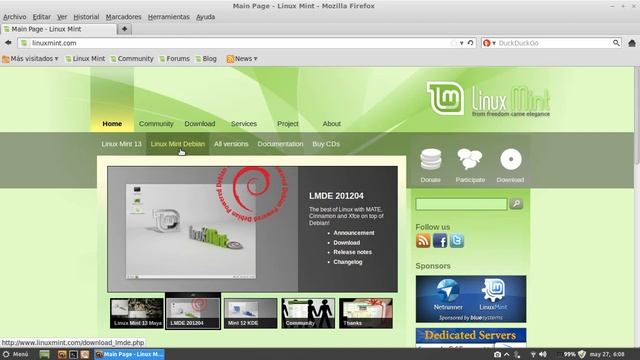The image size is (640, 360).
Task: Open the Más visitados bookmarks dropdown
Action: pos(31,59)
